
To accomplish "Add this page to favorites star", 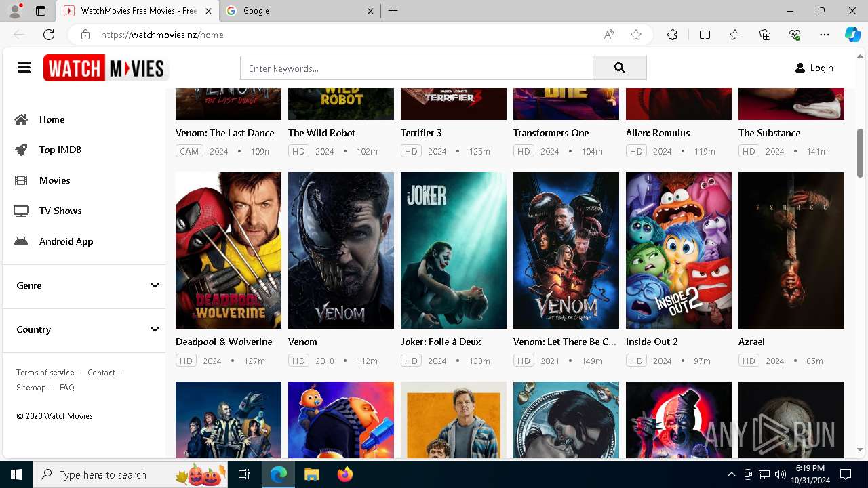I will (636, 35).
